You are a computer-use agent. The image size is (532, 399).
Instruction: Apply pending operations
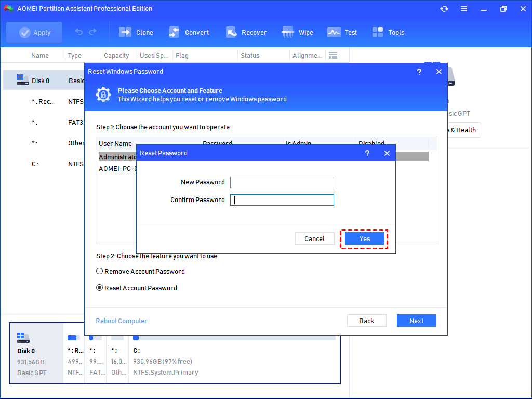pos(34,32)
